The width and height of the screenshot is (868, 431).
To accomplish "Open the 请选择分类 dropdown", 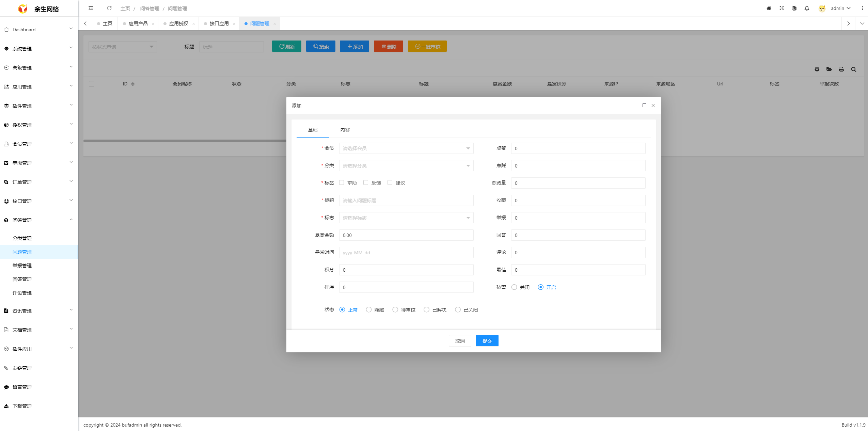I will tap(406, 165).
